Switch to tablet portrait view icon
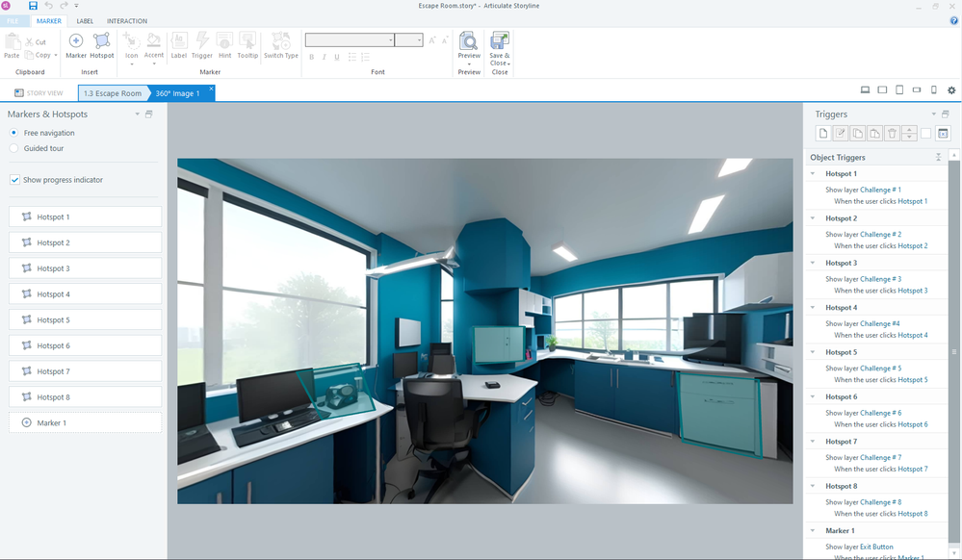This screenshot has height=560, width=962. (899, 90)
